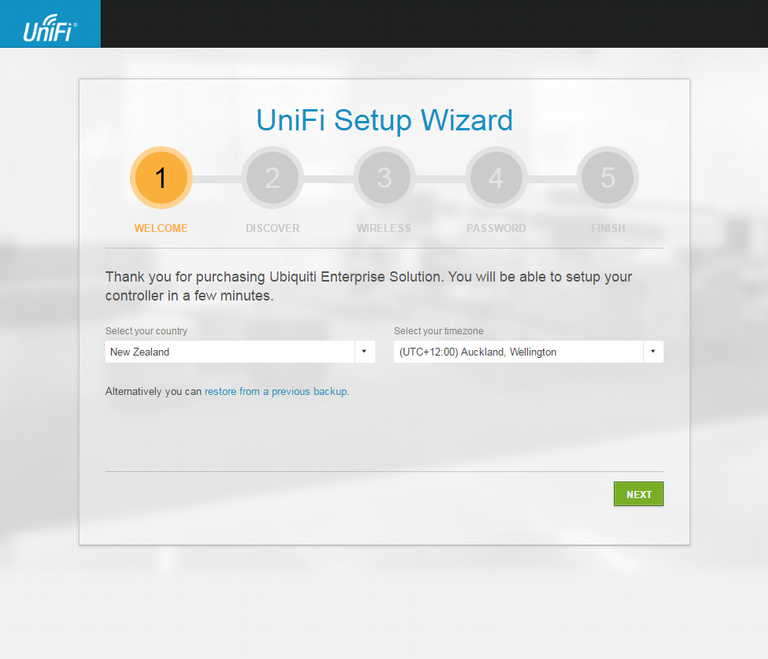
Task: Click the FINISH step label
Action: point(608,228)
